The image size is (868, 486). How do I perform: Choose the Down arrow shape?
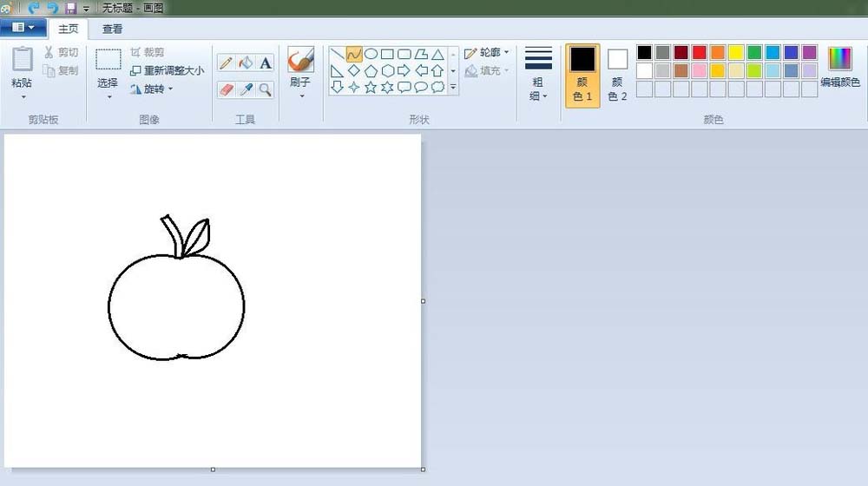337,87
